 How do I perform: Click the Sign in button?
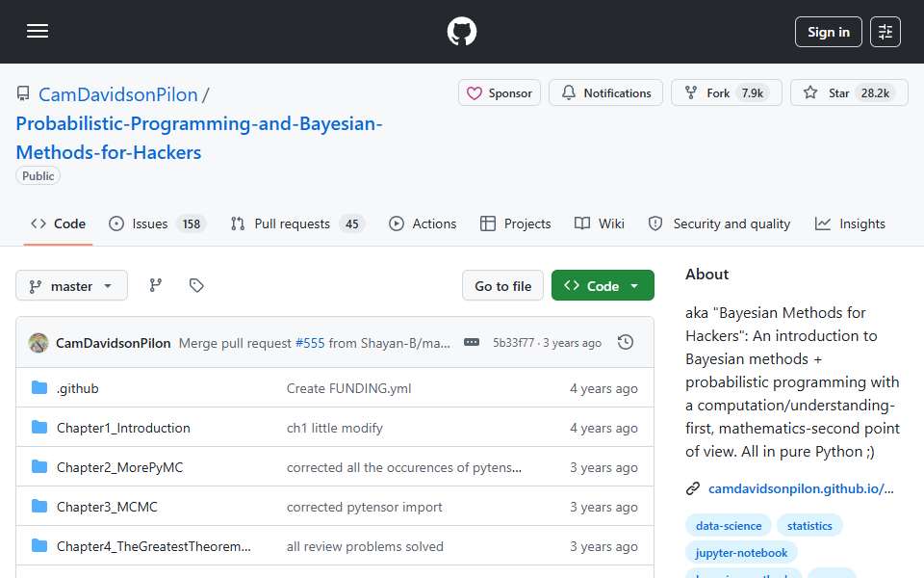(x=828, y=32)
